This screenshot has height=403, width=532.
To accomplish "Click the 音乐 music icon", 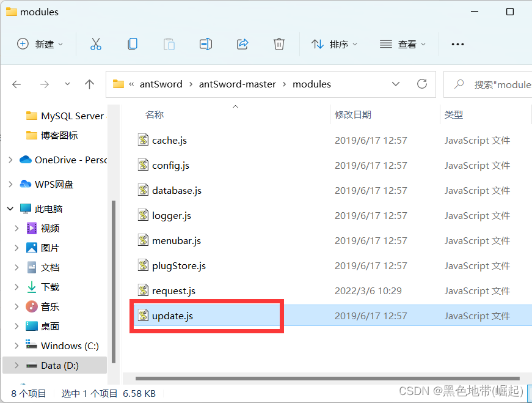I will (32, 306).
